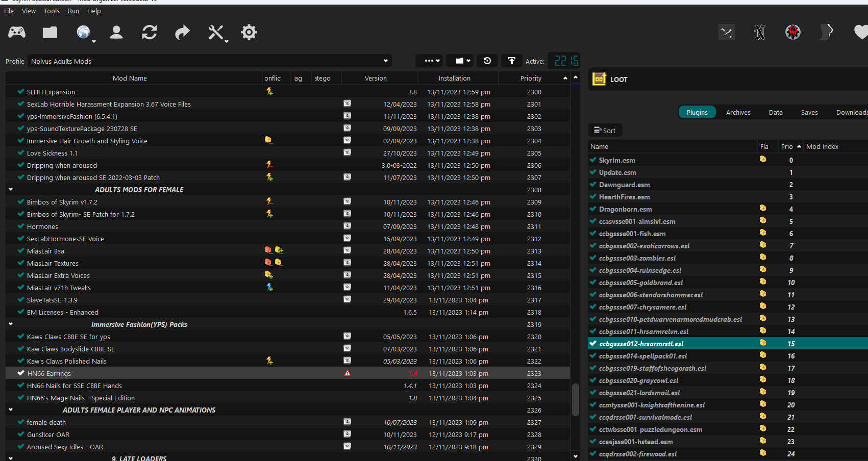Open the Nexus globe icon in the toolbar
The image size is (868, 461).
[84, 33]
